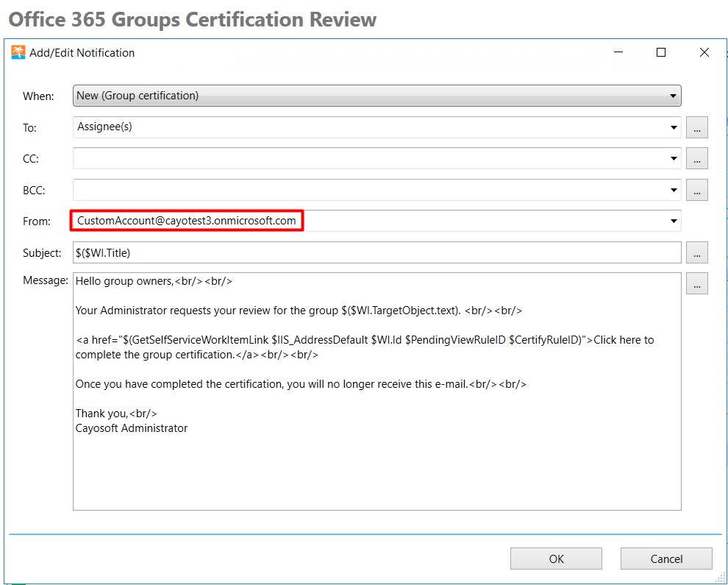Image resolution: width=728 pixels, height=585 pixels.
Task: Confirm the notification with OK
Action: 556,559
